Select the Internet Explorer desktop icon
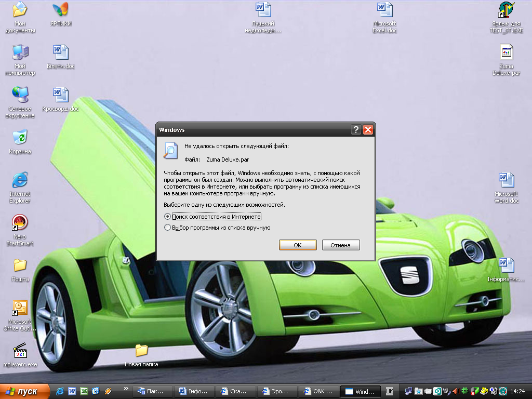 pyautogui.click(x=20, y=188)
